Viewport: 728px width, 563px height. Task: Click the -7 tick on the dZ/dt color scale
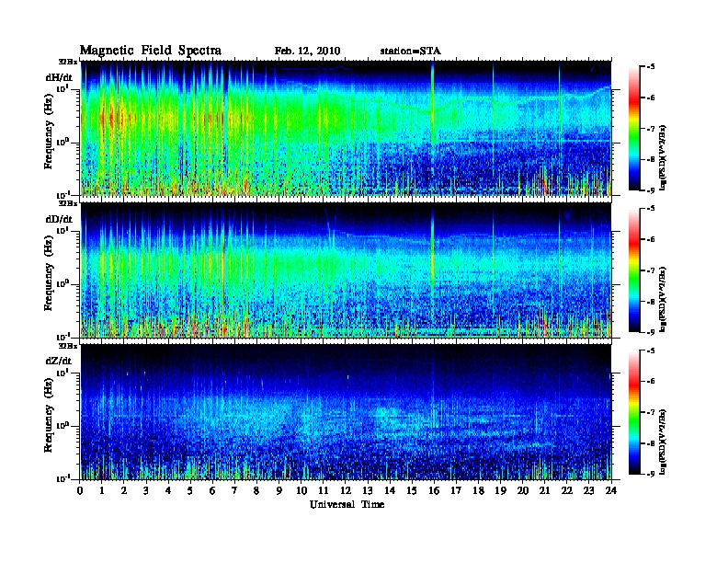coord(651,412)
